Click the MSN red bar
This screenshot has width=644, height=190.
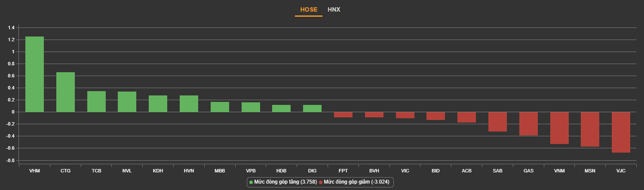590,129
